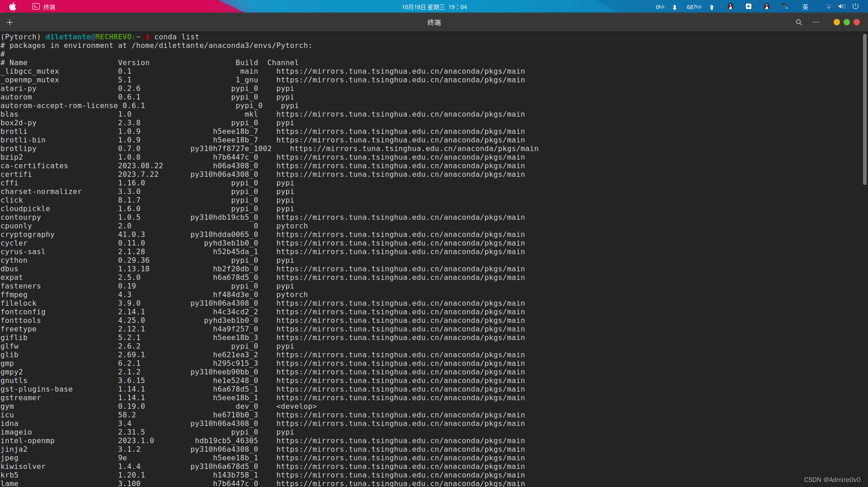
Task: Click the 'Channel' column header
Action: tap(283, 63)
